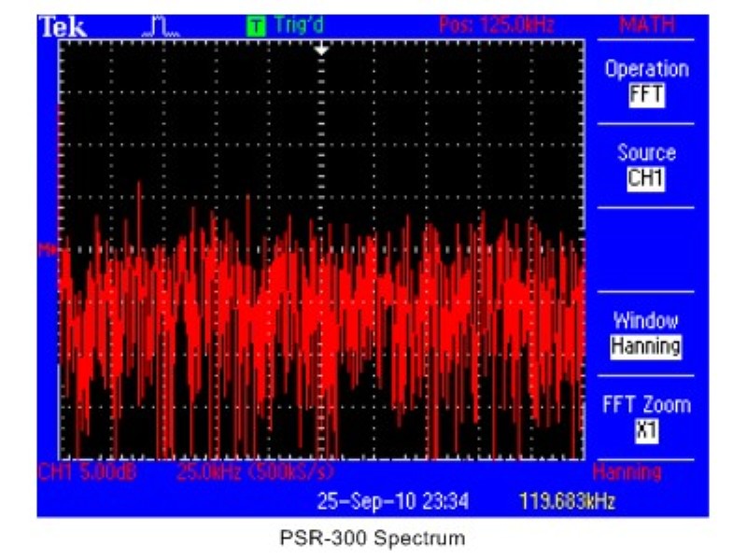
Task: Click the CH1 5.00dB scale readout
Action: (87, 471)
